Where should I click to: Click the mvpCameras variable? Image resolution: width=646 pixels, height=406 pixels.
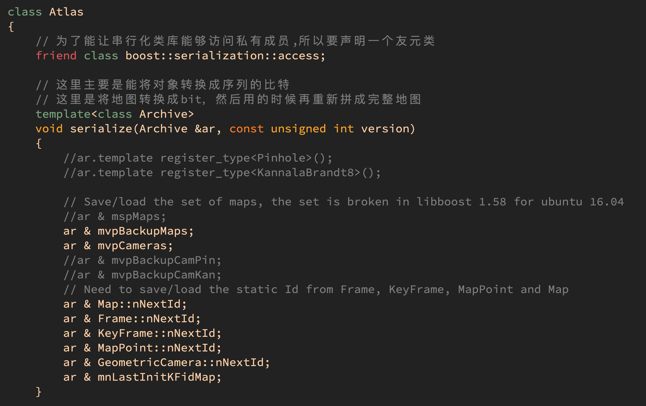[132, 246]
